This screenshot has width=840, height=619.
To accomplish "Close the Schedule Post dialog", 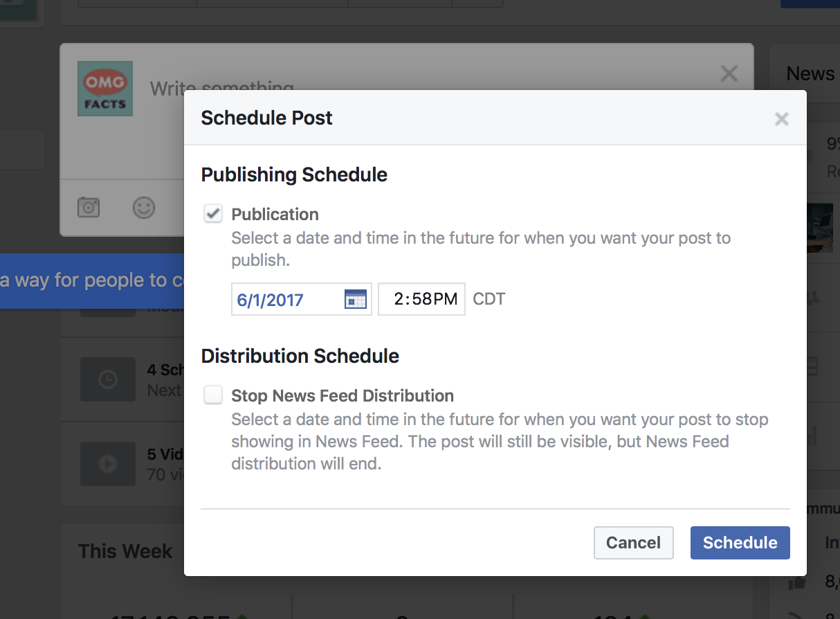I will coord(782,119).
